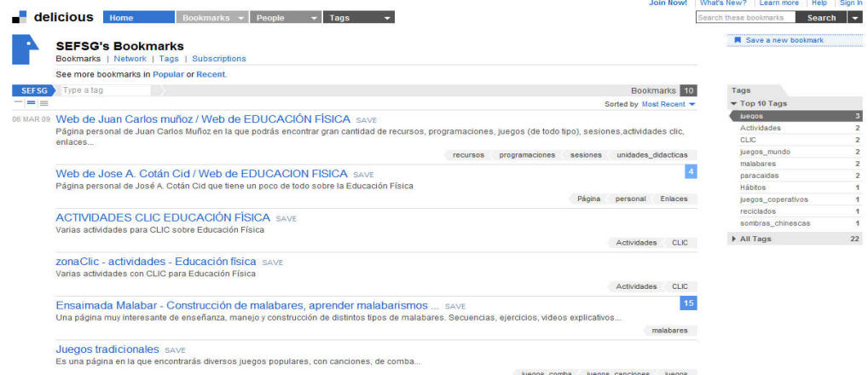Switch to the compact title-only list view

[x=18, y=103]
